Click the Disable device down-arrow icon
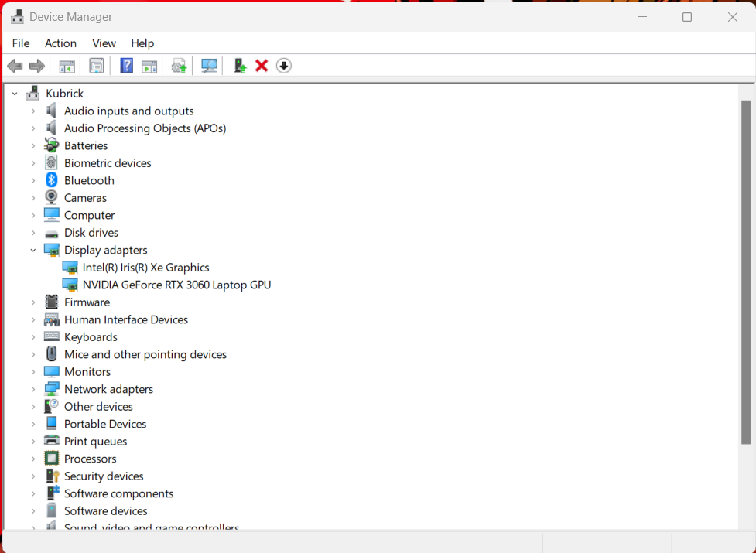The image size is (756, 553). (284, 66)
